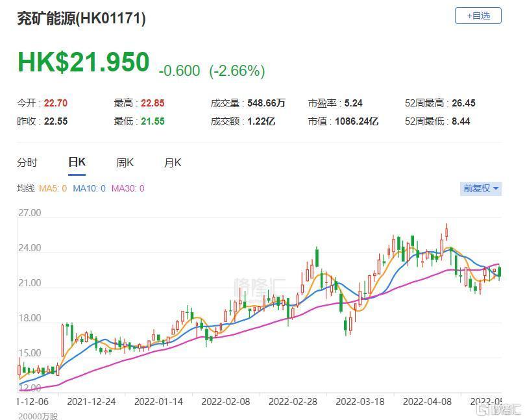This screenshot has width=525, height=420.
Task: Toggle the orange MA5 average legend
Action: 53,189
